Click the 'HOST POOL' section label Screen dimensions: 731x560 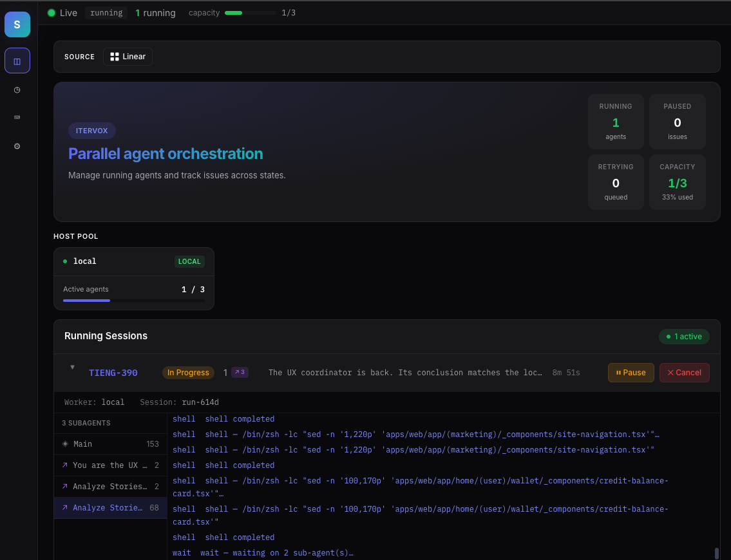pos(75,236)
